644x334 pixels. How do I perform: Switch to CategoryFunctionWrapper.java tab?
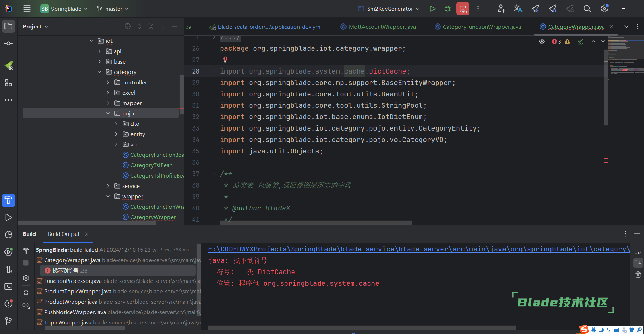(478, 27)
